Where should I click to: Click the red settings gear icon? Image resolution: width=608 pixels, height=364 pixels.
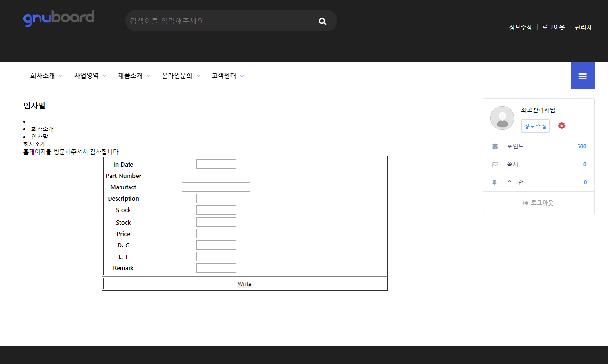(562, 126)
